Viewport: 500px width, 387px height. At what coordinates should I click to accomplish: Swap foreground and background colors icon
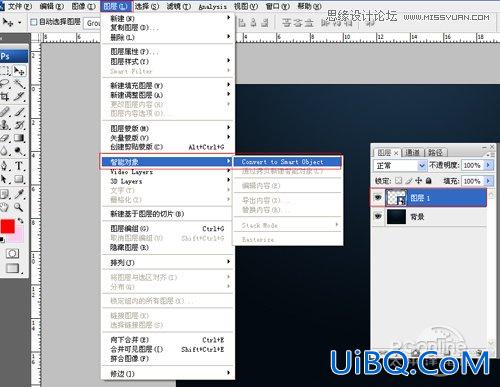(21, 220)
